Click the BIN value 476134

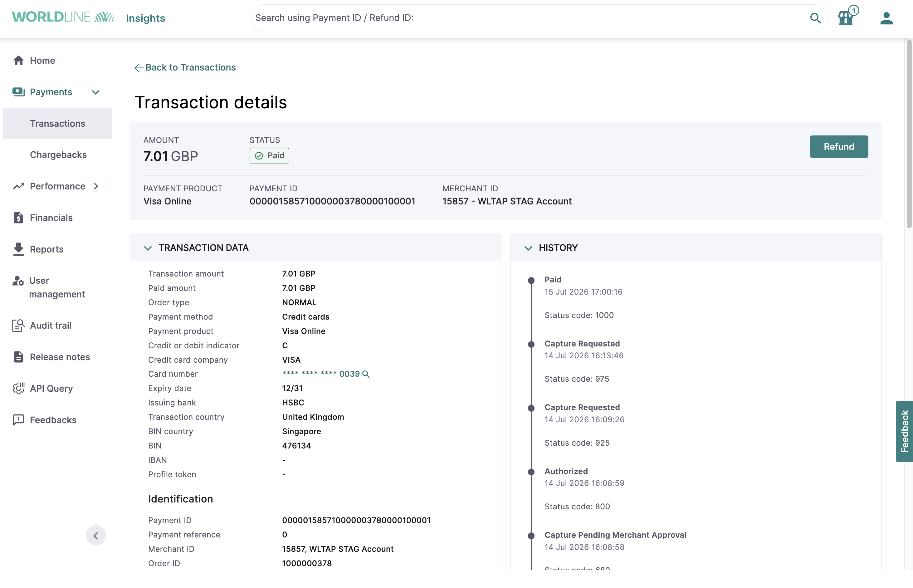pyautogui.click(x=296, y=446)
